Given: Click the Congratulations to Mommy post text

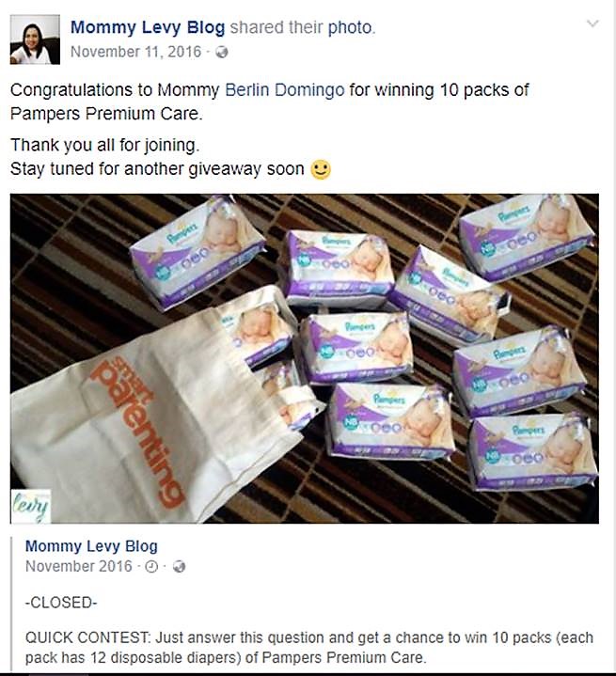Looking at the screenshot, I should pyautogui.click(x=270, y=102).
